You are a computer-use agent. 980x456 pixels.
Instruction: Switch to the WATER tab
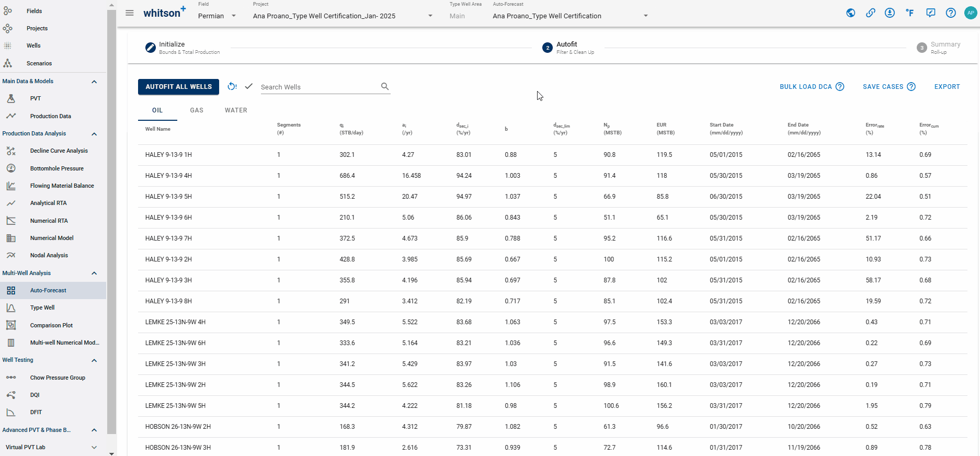(236, 110)
